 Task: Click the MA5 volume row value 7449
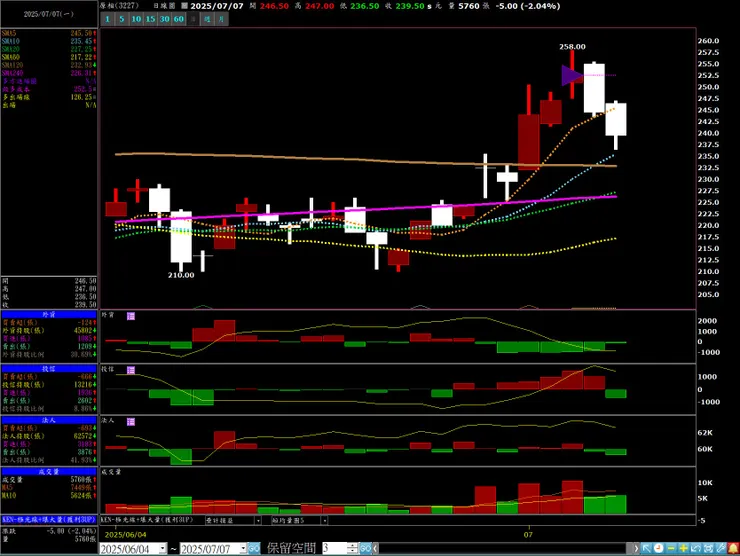tap(81, 488)
